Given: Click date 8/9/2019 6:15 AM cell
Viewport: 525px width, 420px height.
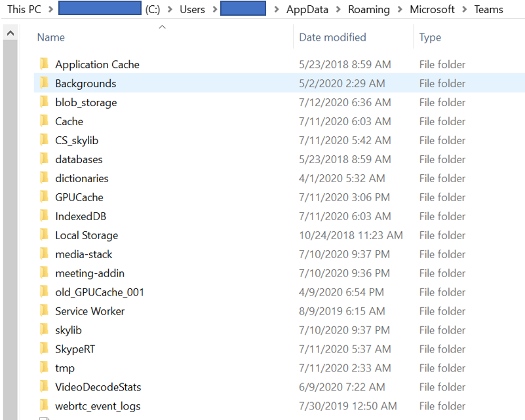Looking at the screenshot, I should point(342,311).
